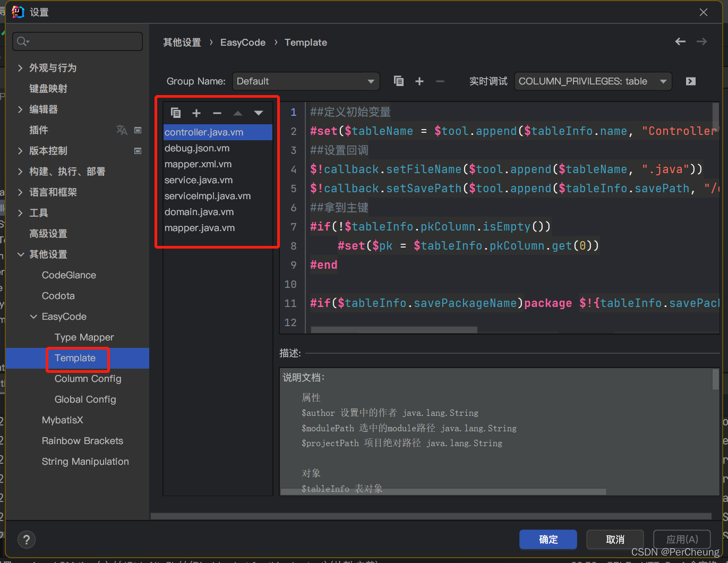The width and height of the screenshot is (728, 563).
Task: Click the project-level icon beside 插件
Action: (138, 130)
